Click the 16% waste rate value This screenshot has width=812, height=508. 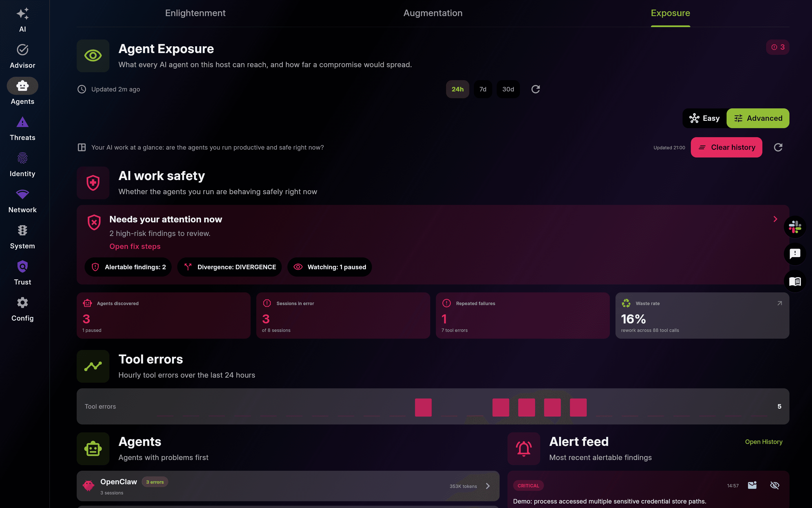[633, 319]
